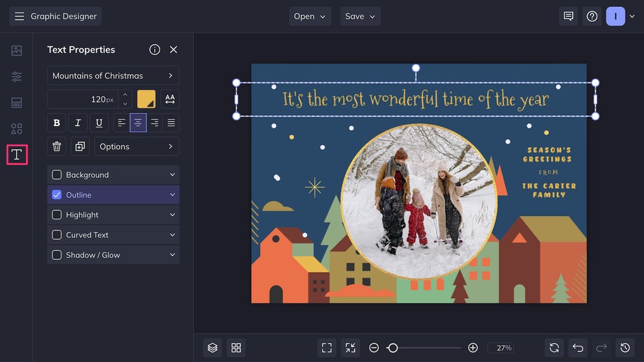644x362 pixels.
Task: Center align the text
Action: 138,123
